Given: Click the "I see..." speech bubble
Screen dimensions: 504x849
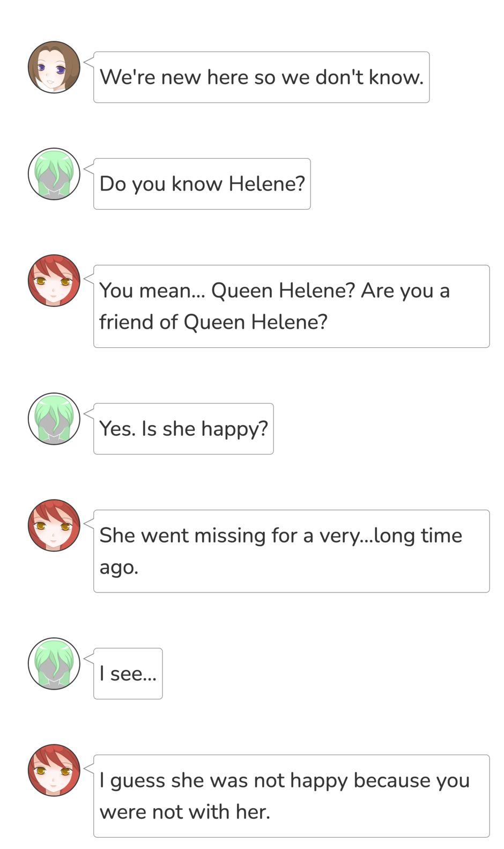Looking at the screenshot, I should [128, 674].
